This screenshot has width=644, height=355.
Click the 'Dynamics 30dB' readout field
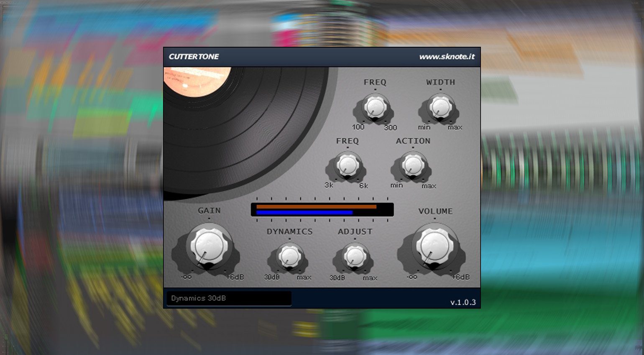[x=229, y=298]
